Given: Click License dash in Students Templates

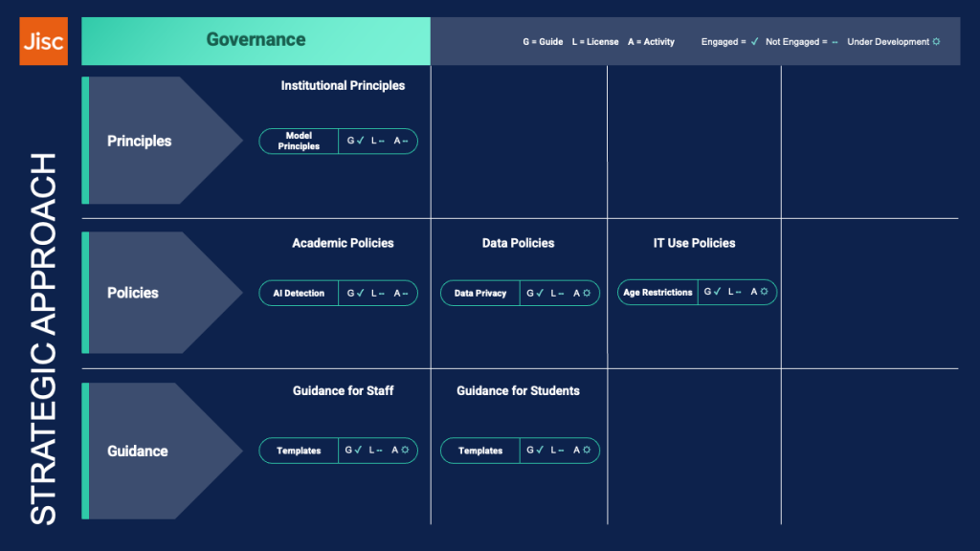Looking at the screenshot, I should [x=561, y=451].
